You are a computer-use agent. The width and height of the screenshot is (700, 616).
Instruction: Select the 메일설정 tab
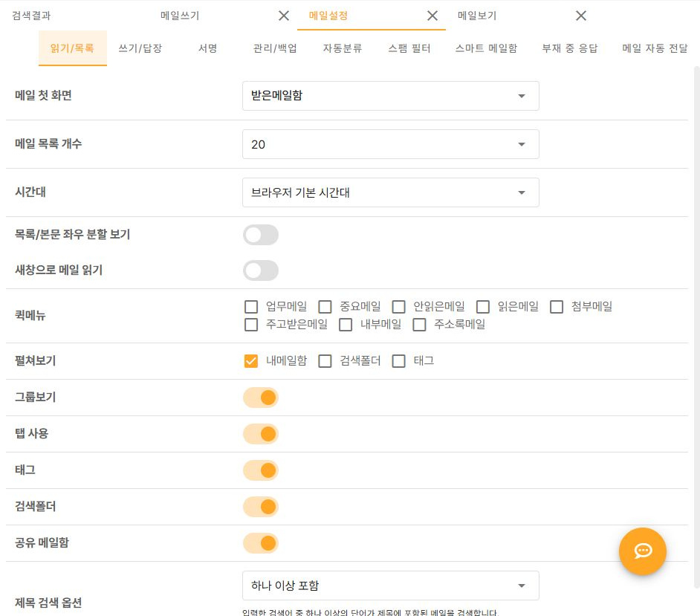(x=328, y=16)
